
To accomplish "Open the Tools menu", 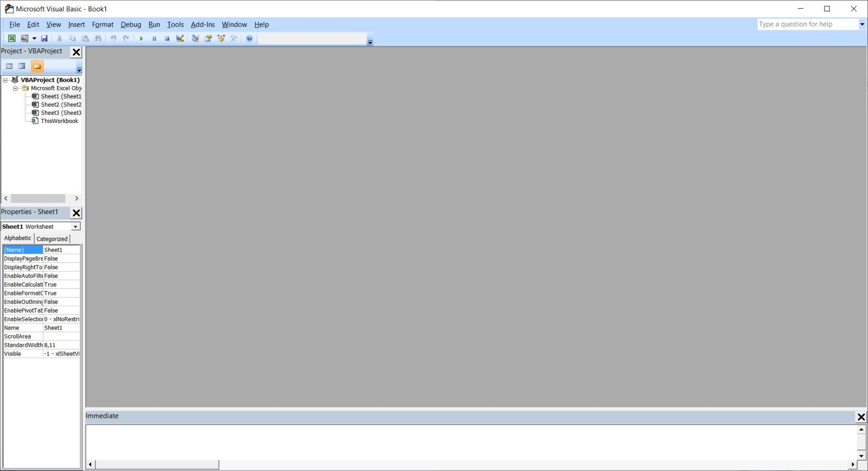I will [x=175, y=24].
